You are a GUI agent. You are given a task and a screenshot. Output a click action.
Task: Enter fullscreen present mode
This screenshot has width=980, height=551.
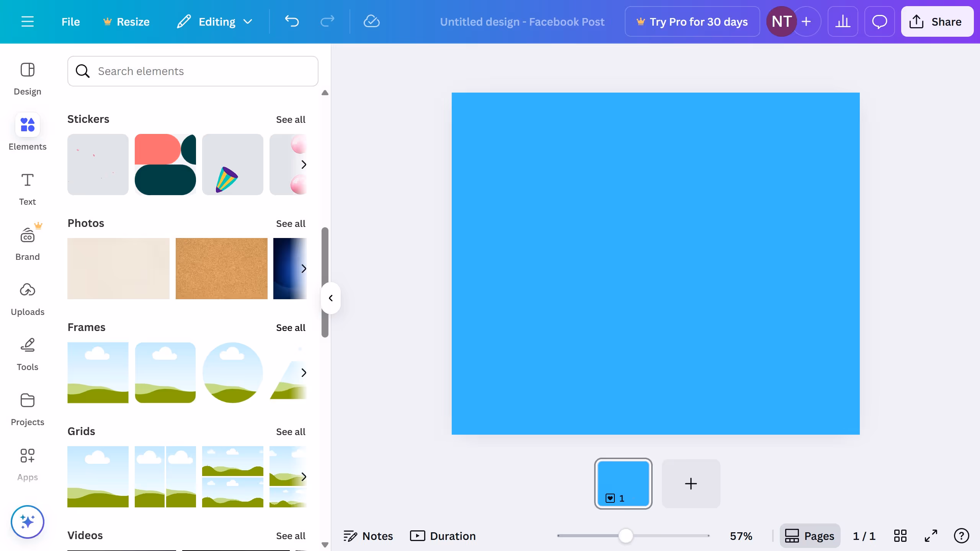(x=931, y=536)
